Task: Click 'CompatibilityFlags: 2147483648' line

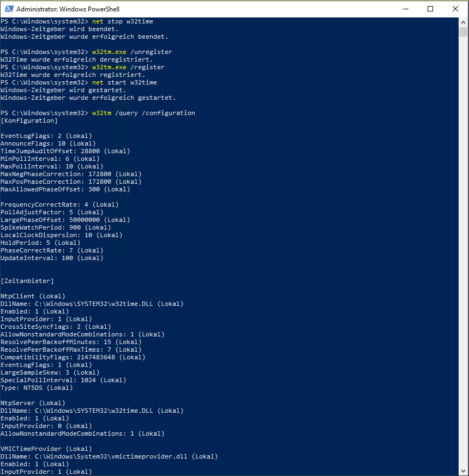Action: [x=73, y=357]
